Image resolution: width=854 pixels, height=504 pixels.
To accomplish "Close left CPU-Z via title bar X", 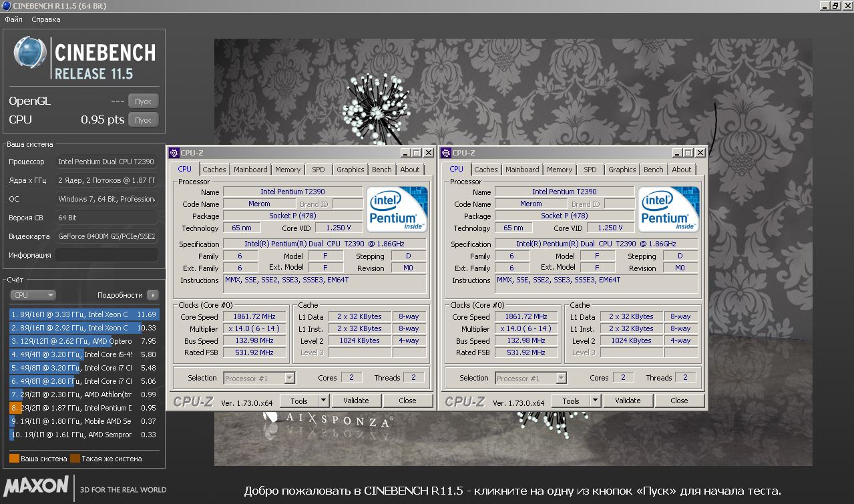I will pyautogui.click(x=428, y=153).
